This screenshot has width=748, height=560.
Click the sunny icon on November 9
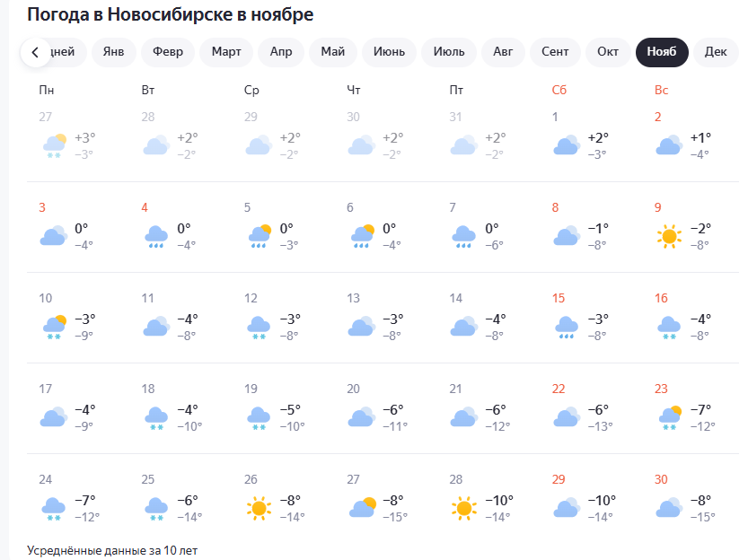pyautogui.click(x=668, y=236)
